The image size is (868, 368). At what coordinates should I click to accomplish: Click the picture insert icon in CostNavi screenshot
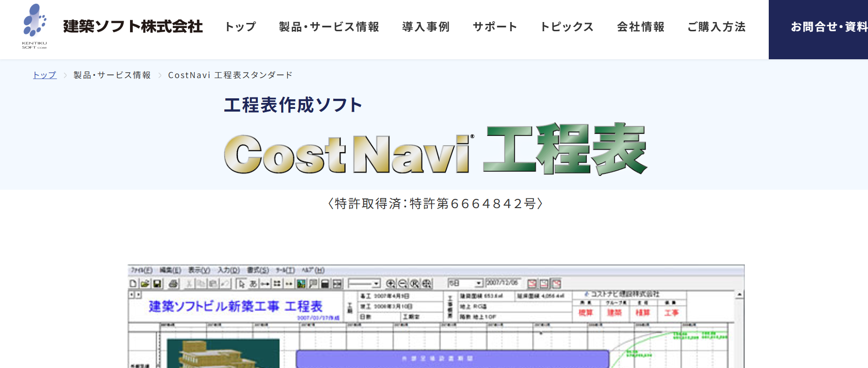point(301,283)
